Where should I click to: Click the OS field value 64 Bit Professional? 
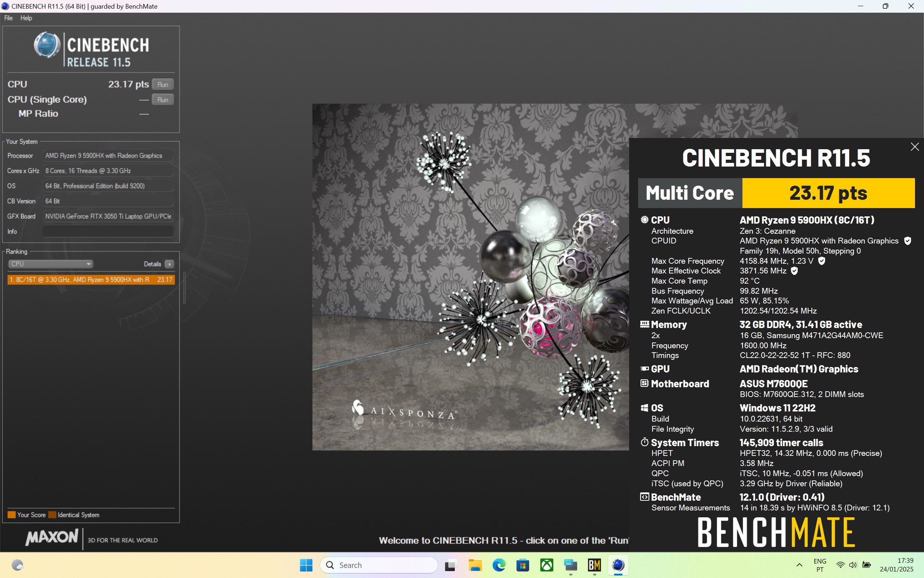click(108, 186)
